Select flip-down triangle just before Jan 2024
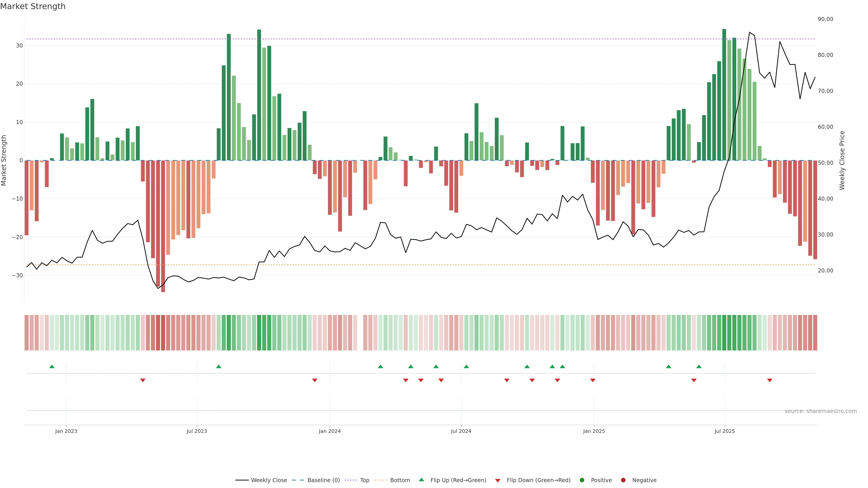Screen dimensions: 868x488 point(315,380)
